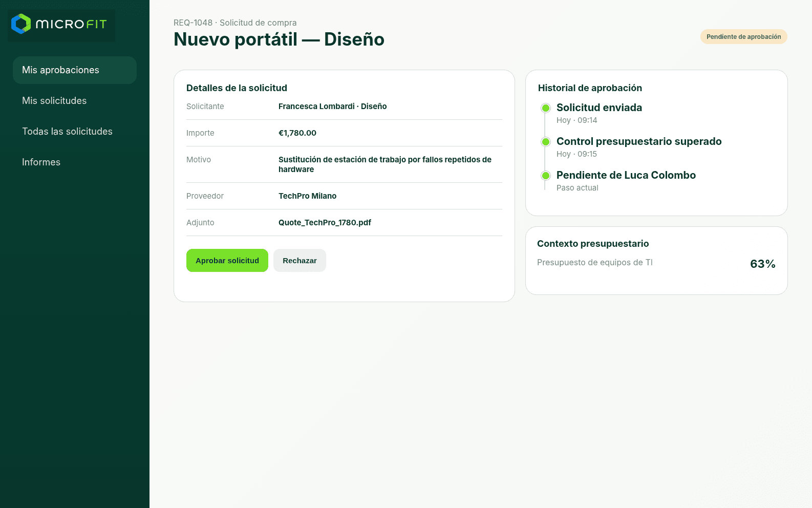Click requester Francesca Lombardi · Diseño
812x508 pixels.
click(333, 107)
